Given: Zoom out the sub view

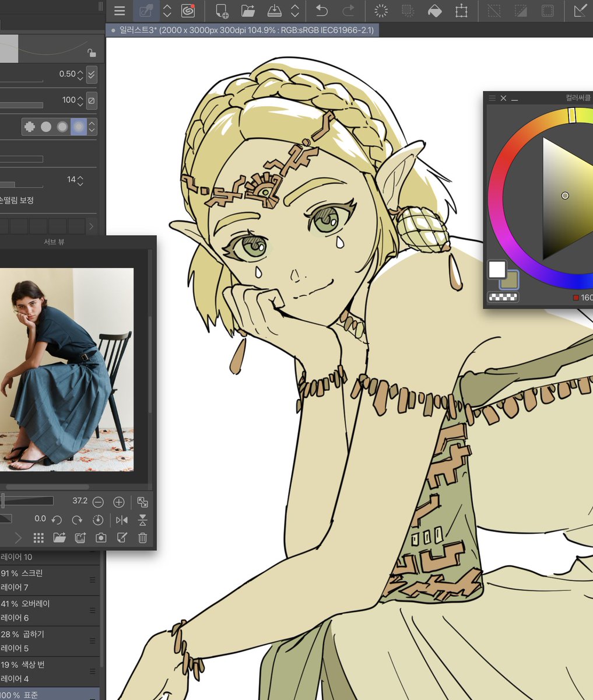Looking at the screenshot, I should click(99, 502).
